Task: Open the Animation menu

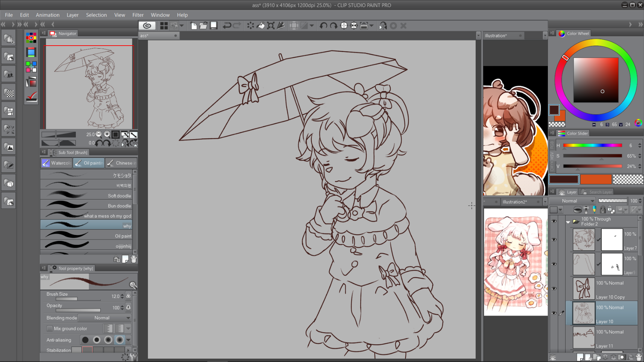Action: [48, 15]
